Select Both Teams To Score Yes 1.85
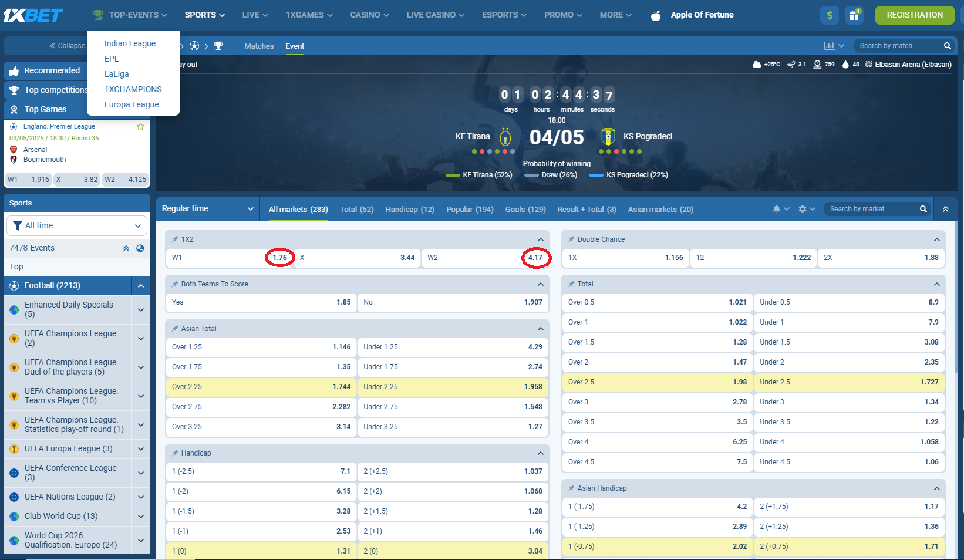The width and height of the screenshot is (964, 560). tap(261, 302)
